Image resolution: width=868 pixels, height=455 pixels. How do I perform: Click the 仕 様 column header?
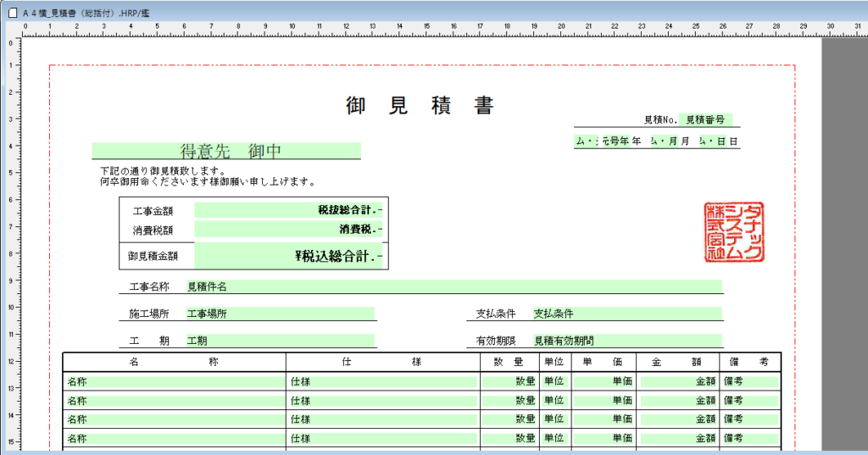381,362
